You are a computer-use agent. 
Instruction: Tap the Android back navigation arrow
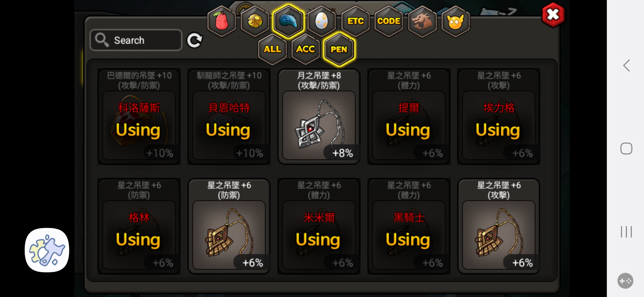(626, 65)
